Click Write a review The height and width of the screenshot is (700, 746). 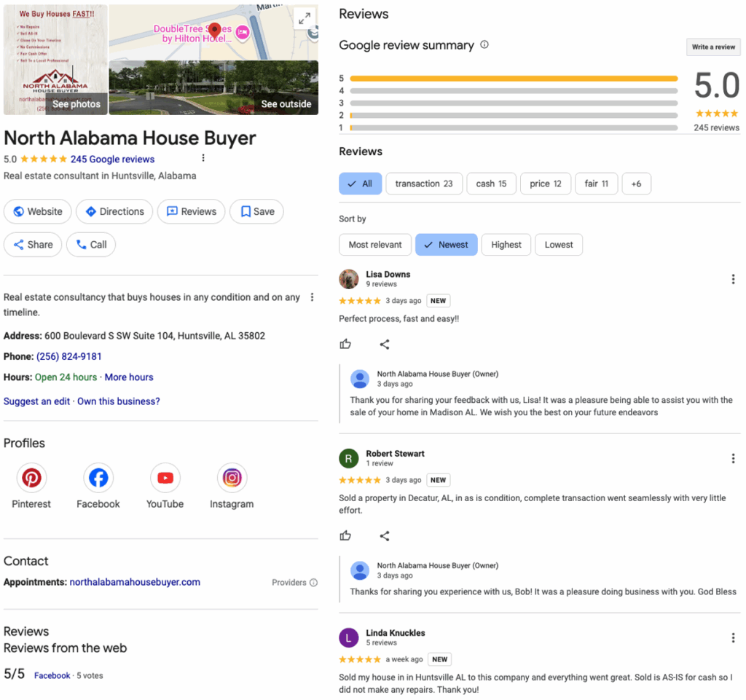click(713, 47)
